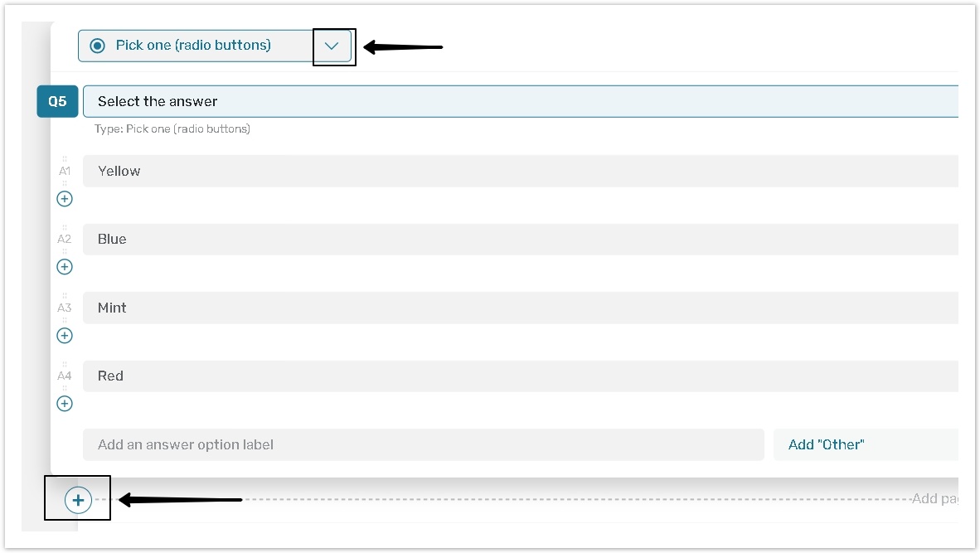Screen dimensions: 980x553
Task: Click the A1 answer drag handle
Action: tap(65, 171)
